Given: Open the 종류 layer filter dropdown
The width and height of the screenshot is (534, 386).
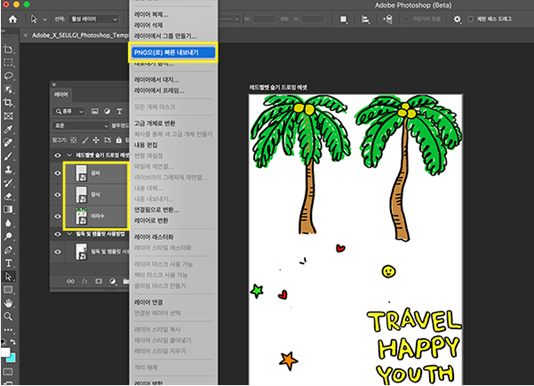Looking at the screenshot, I should pyautogui.click(x=69, y=111).
